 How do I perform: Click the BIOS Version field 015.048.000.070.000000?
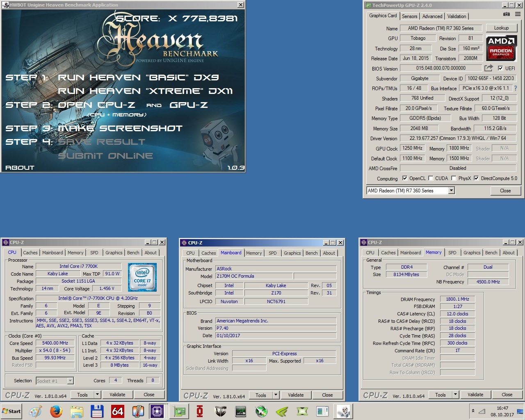click(x=441, y=68)
